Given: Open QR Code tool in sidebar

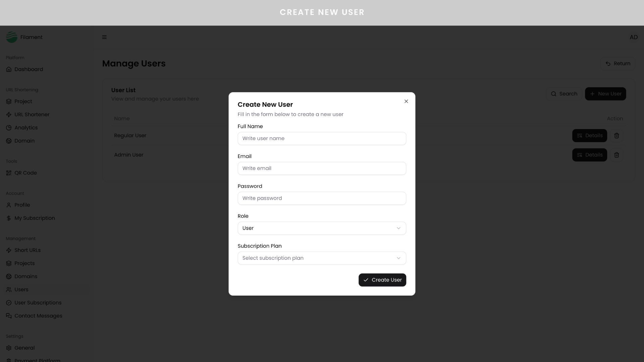Looking at the screenshot, I should (x=25, y=173).
